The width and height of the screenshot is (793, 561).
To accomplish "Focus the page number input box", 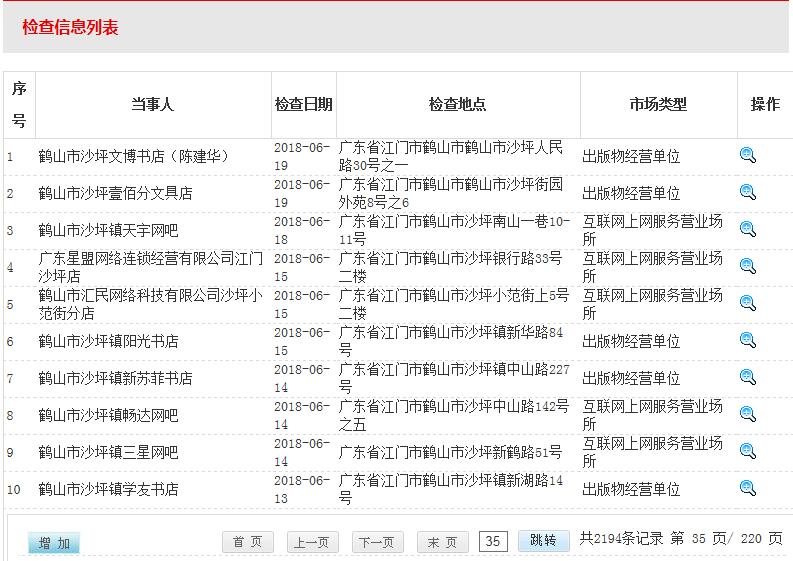I will click(x=493, y=541).
